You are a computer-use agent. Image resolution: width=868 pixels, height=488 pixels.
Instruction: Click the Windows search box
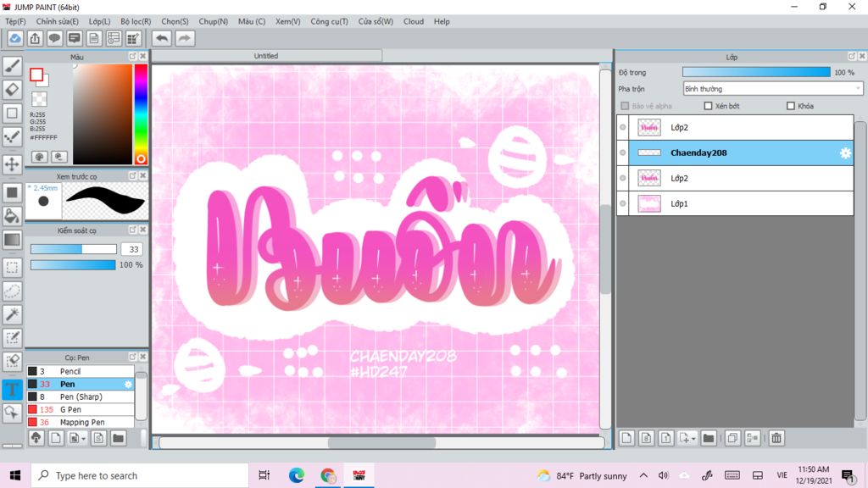(x=140, y=475)
